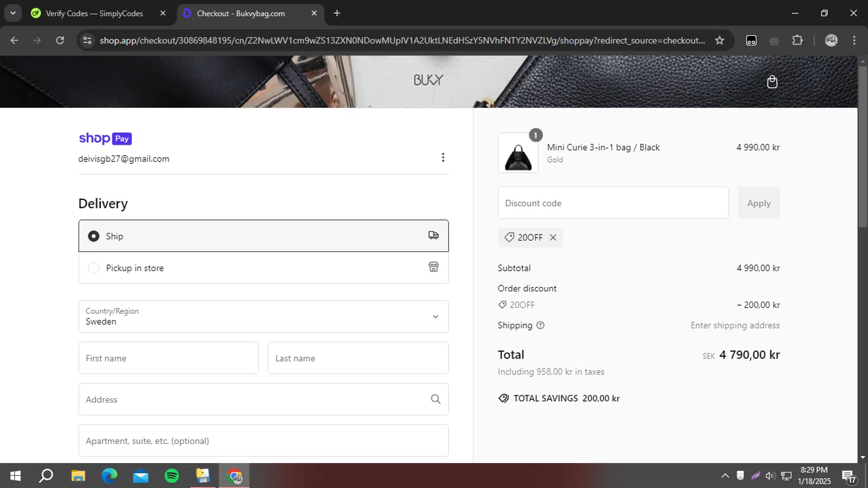Screen dimensions: 868x488
Task: Click the Delivery heading
Action: [103, 204]
